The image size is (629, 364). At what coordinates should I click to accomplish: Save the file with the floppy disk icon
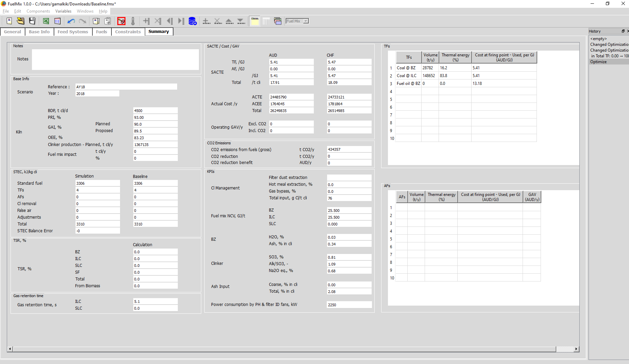click(32, 21)
